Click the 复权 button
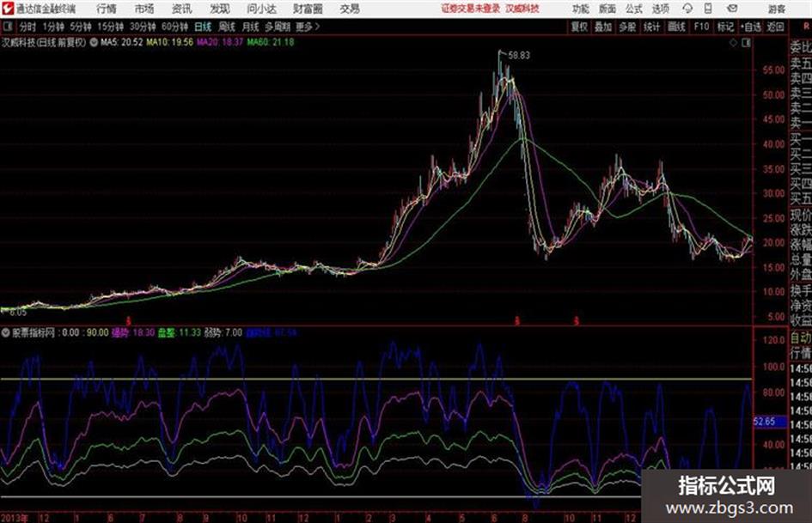This screenshot has width=812, height=523. click(579, 27)
